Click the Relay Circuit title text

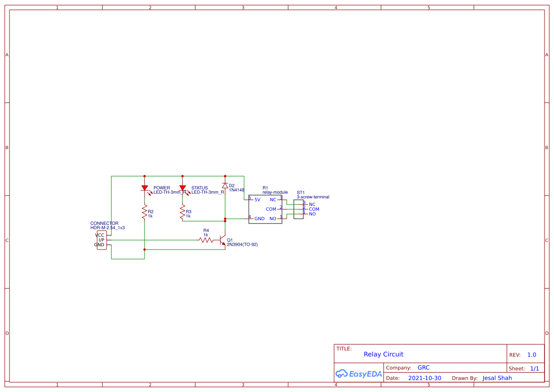(x=383, y=354)
